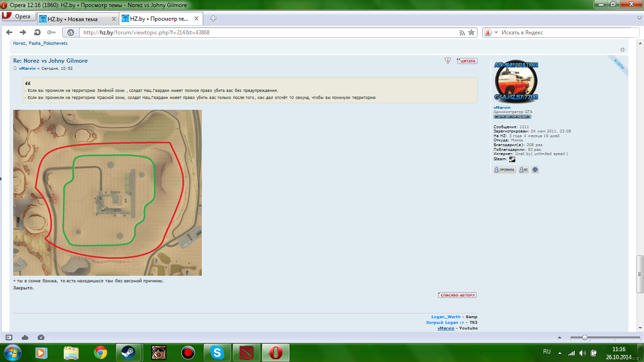Switch to Skype in the taskbar
The image size is (644, 362).
(x=217, y=353)
